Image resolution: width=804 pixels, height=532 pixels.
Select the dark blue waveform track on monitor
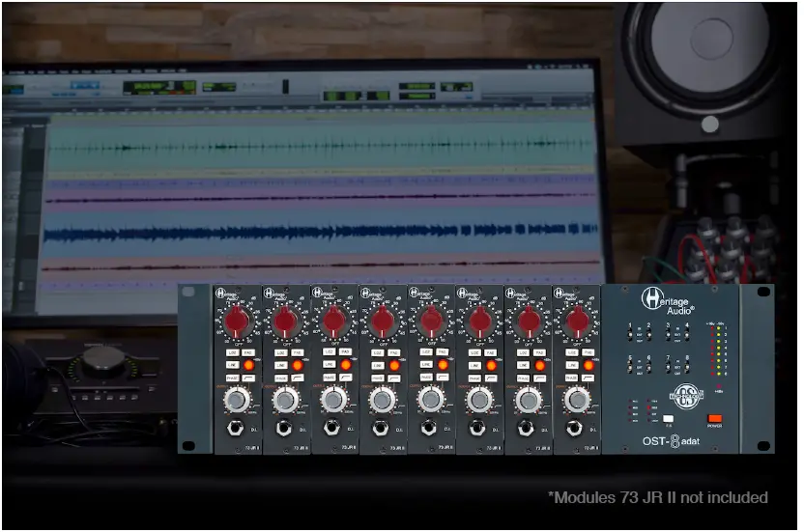point(322,232)
